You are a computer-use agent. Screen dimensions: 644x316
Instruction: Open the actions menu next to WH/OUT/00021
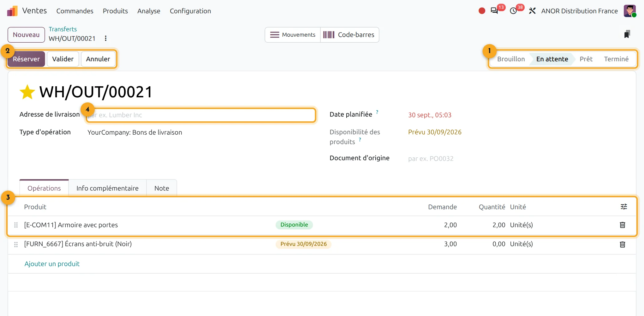(x=106, y=38)
